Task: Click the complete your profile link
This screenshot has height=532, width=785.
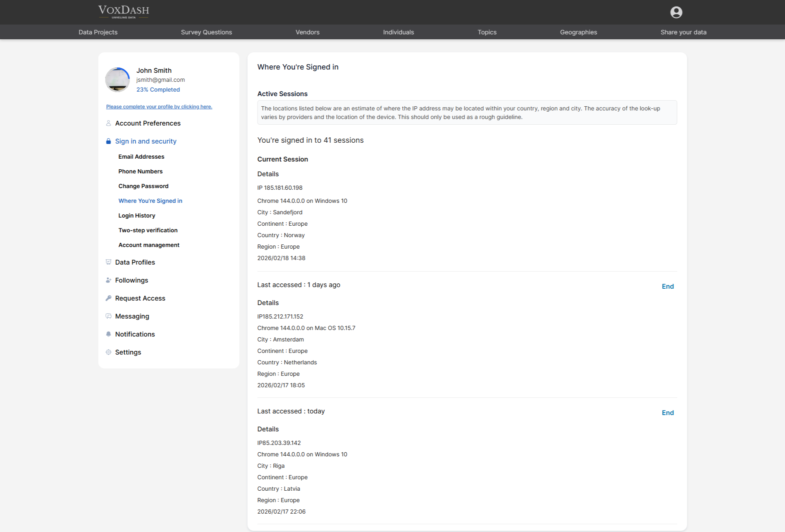Action: (159, 107)
